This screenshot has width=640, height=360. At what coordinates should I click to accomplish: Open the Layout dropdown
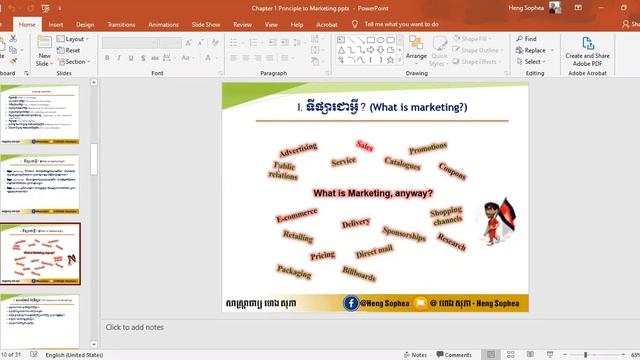pyautogui.click(x=73, y=39)
